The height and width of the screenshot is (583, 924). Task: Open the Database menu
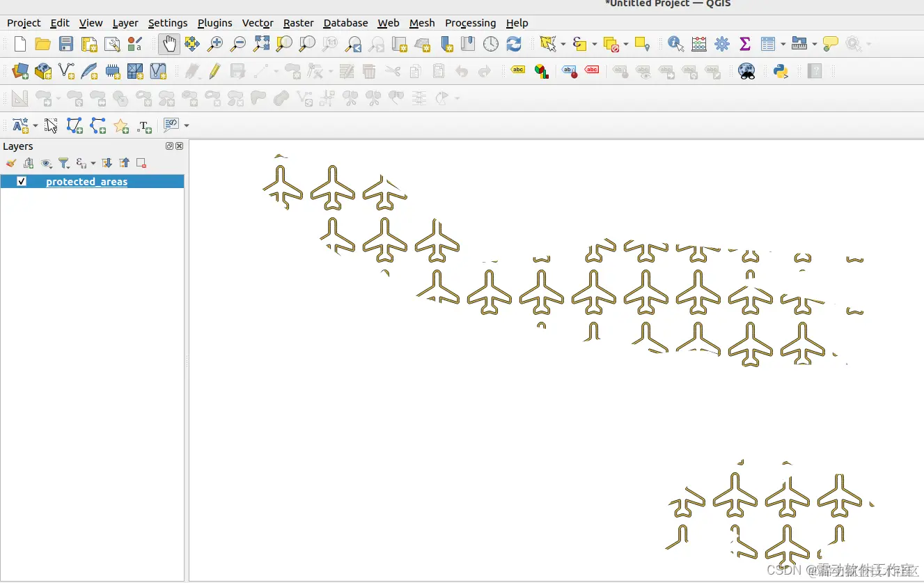tap(345, 23)
